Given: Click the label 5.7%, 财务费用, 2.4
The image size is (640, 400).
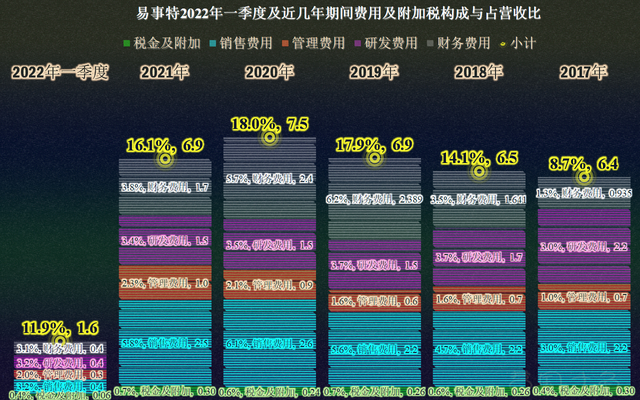Looking at the screenshot, I should (269, 178).
